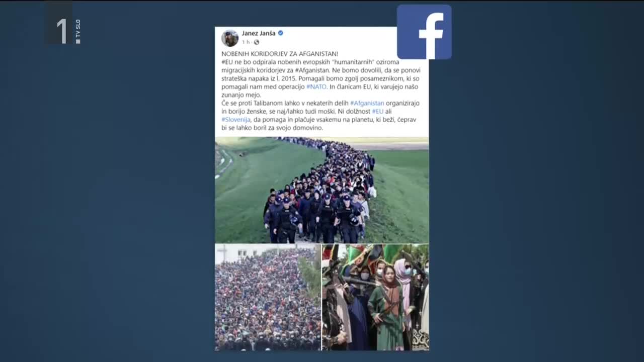Click the #EU hashtag before 'ali'
The height and width of the screenshot is (362, 644).
click(377, 111)
